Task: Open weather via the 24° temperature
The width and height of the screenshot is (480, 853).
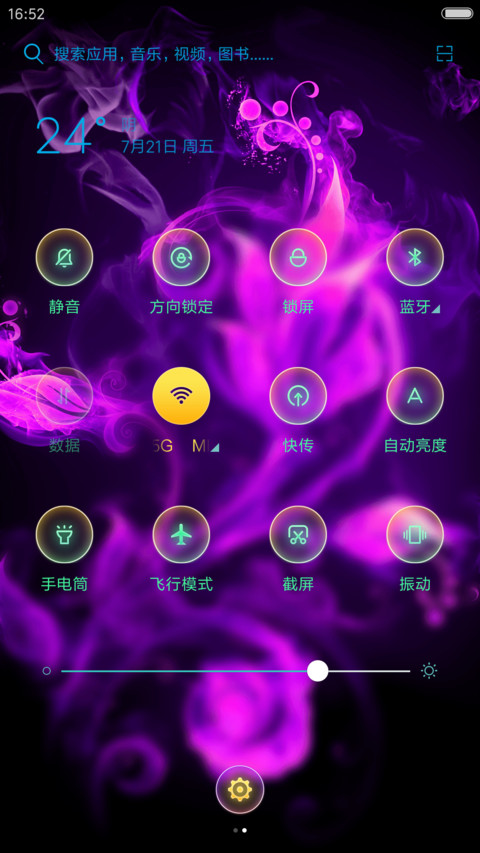Action: click(71, 135)
